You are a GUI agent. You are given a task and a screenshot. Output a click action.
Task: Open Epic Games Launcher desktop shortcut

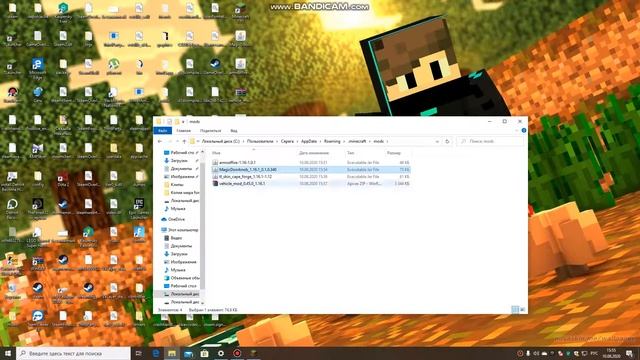tap(139, 209)
